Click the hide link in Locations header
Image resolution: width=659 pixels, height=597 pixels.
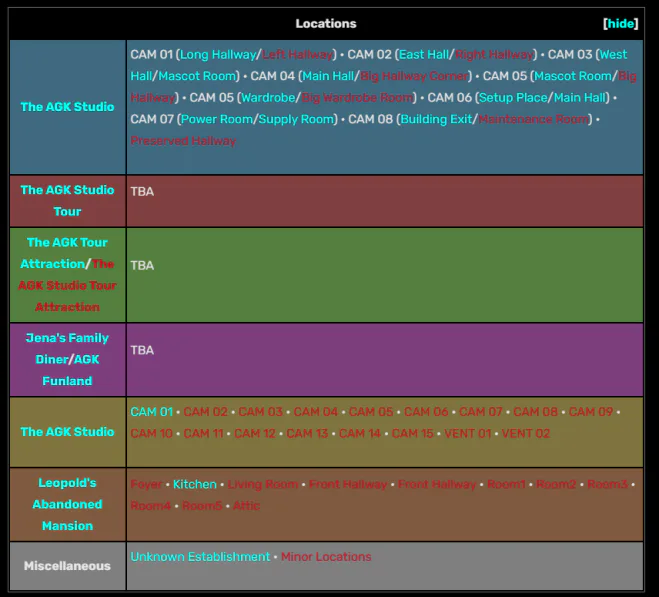620,24
